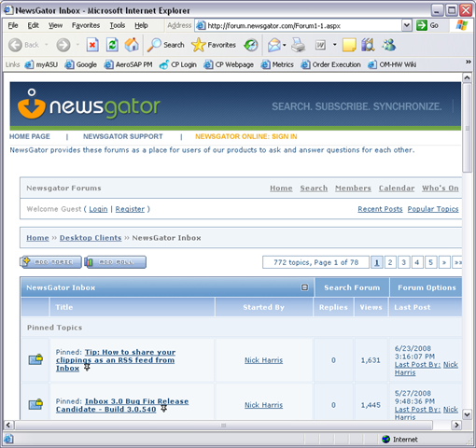Open the Search Forum tab
The image size is (476, 448).
352,287
